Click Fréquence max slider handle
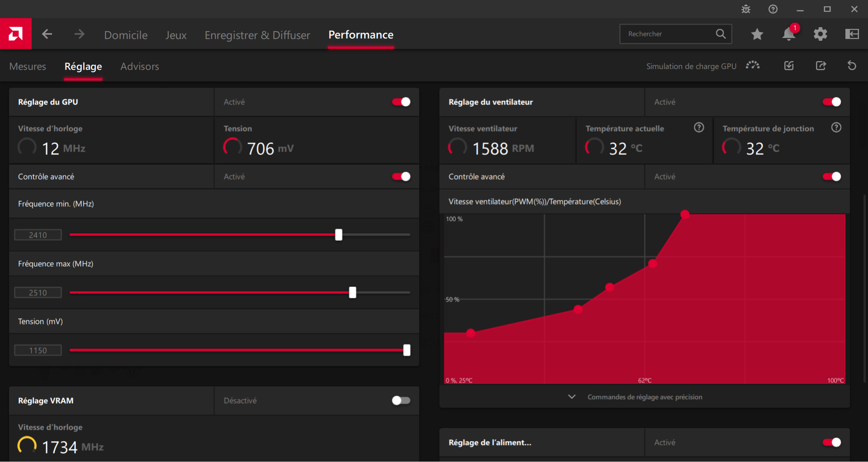 (x=353, y=292)
